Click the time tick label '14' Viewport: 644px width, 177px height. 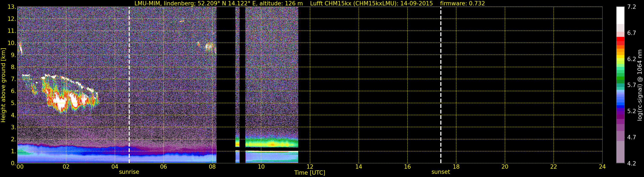358,167
